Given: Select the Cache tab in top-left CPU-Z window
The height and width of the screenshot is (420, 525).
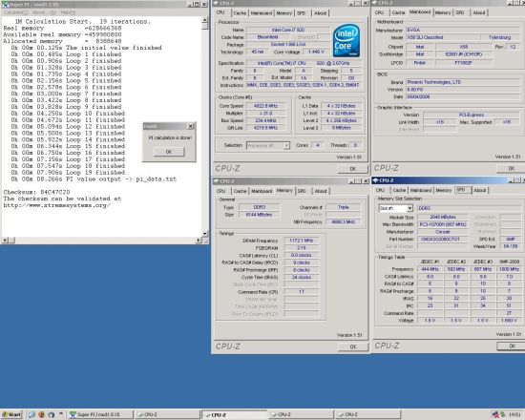Looking at the screenshot, I should coord(240,13).
